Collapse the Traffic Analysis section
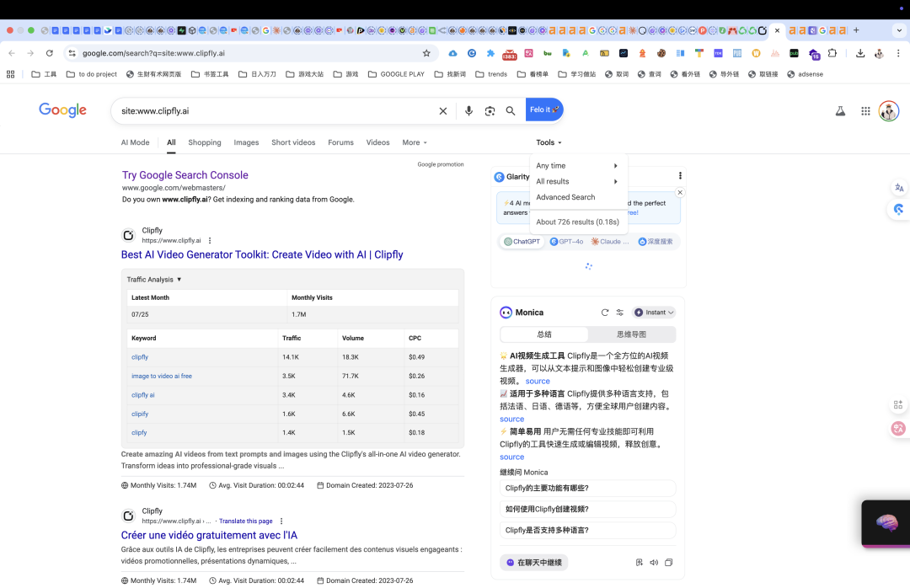This screenshot has width=910, height=588. (154, 279)
